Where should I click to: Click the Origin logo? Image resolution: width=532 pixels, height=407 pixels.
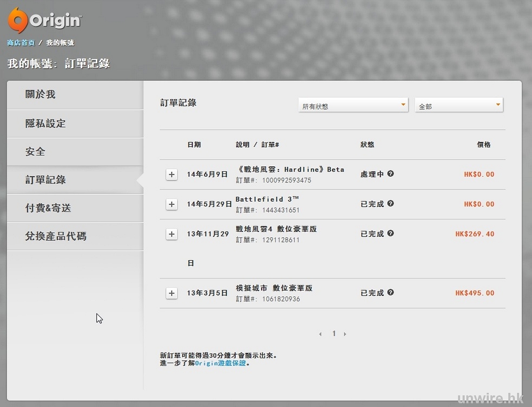[x=44, y=20]
